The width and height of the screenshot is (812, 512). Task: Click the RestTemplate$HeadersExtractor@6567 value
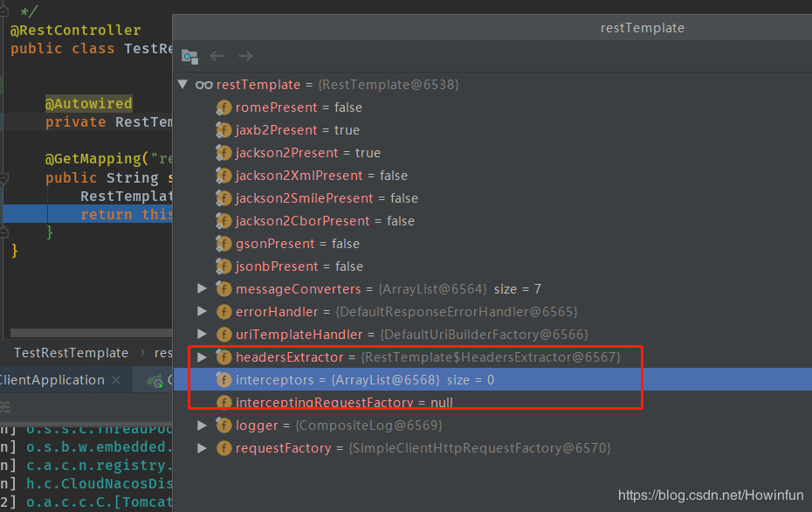click(491, 357)
